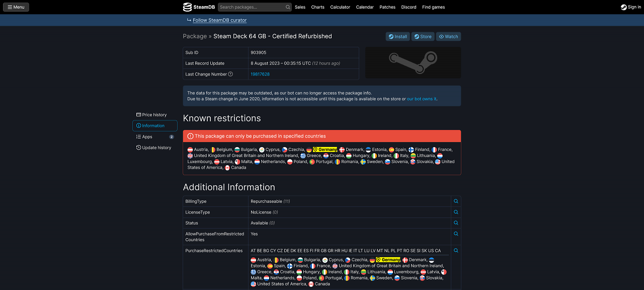644x290 pixels.
Task: Click highlighted Germany under PurchaseRestrictedCountries
Action: coord(388,260)
